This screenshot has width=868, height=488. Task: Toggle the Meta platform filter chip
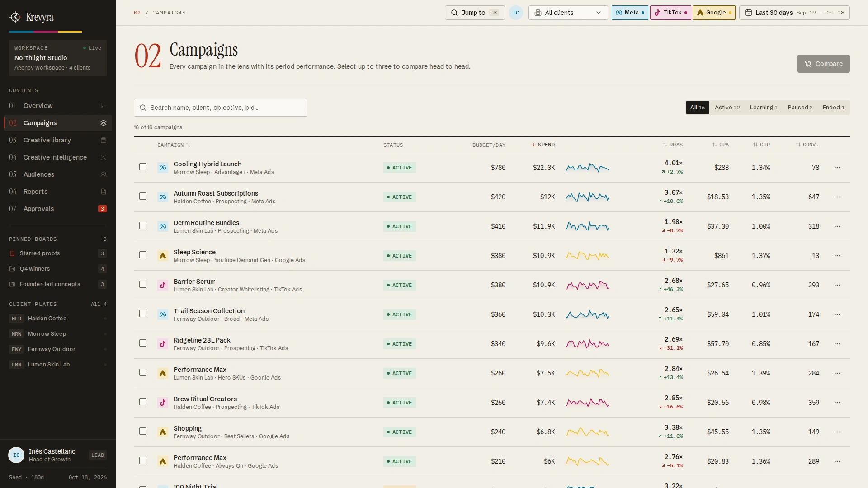[x=630, y=13]
